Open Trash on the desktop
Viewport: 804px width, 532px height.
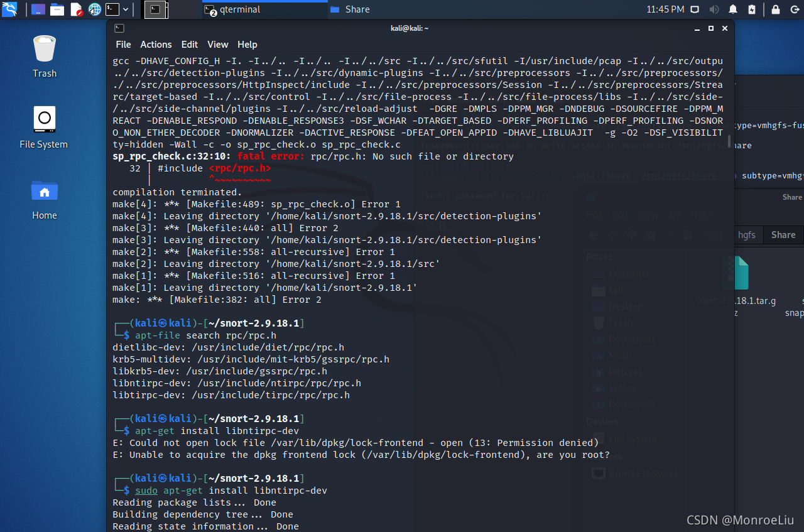click(x=45, y=57)
